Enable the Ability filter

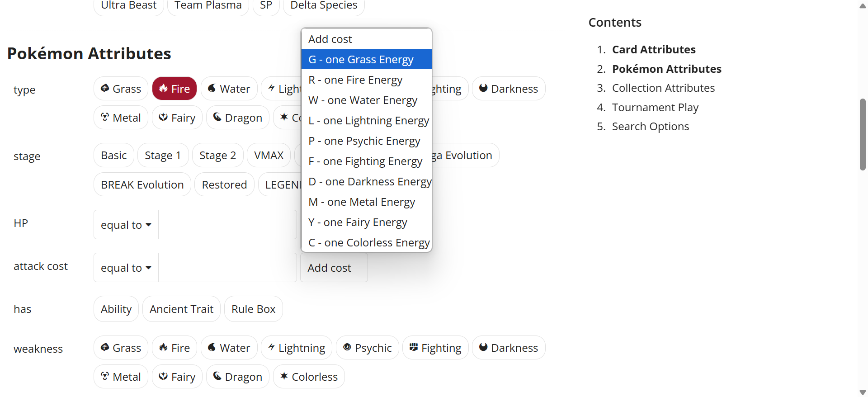116,309
